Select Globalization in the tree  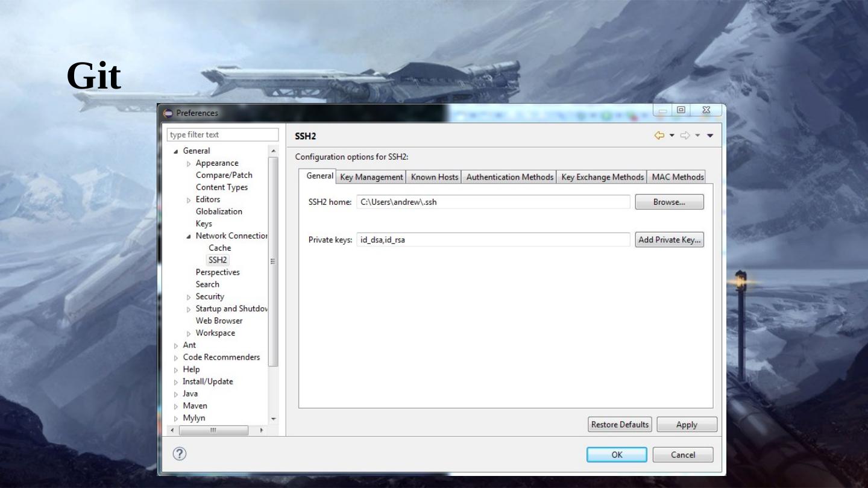point(219,211)
